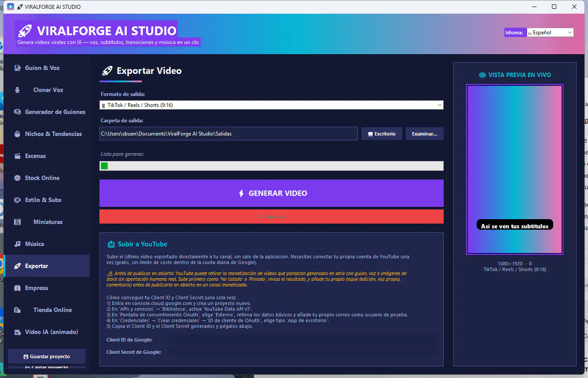
Task: Click the orange YouTube monetization warning text
Action: click(x=257, y=279)
